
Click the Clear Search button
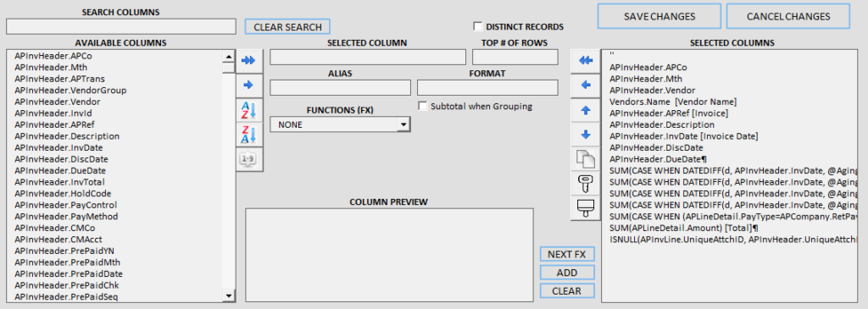287,26
